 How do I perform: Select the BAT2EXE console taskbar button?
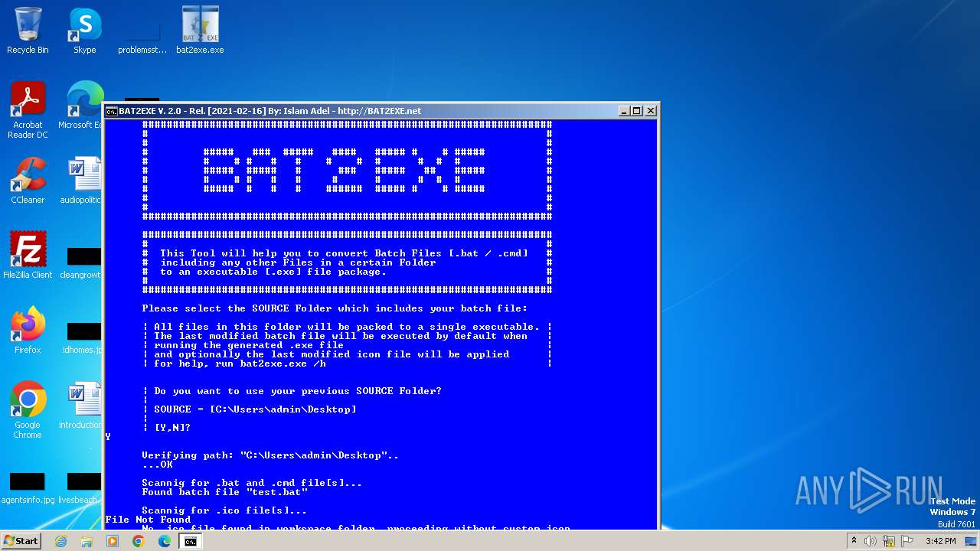(190, 541)
